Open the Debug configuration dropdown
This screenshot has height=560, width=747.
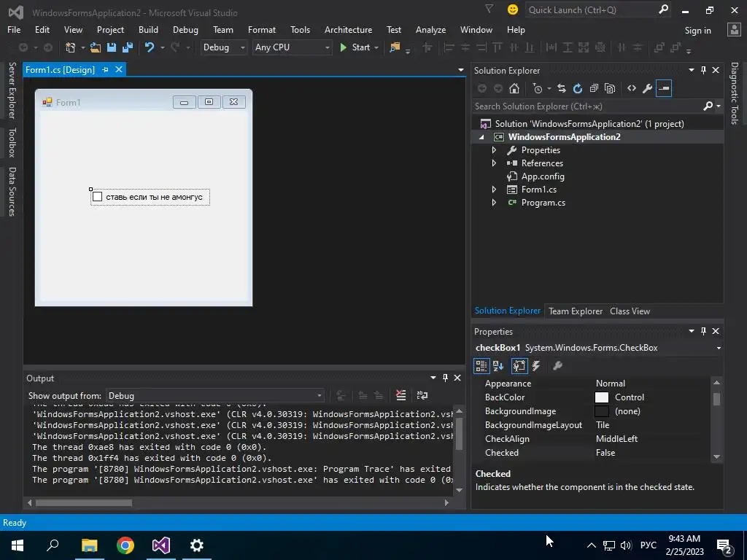point(242,47)
